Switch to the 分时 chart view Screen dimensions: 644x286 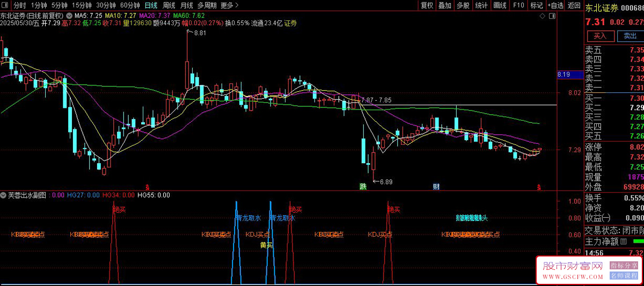[x=20, y=5]
